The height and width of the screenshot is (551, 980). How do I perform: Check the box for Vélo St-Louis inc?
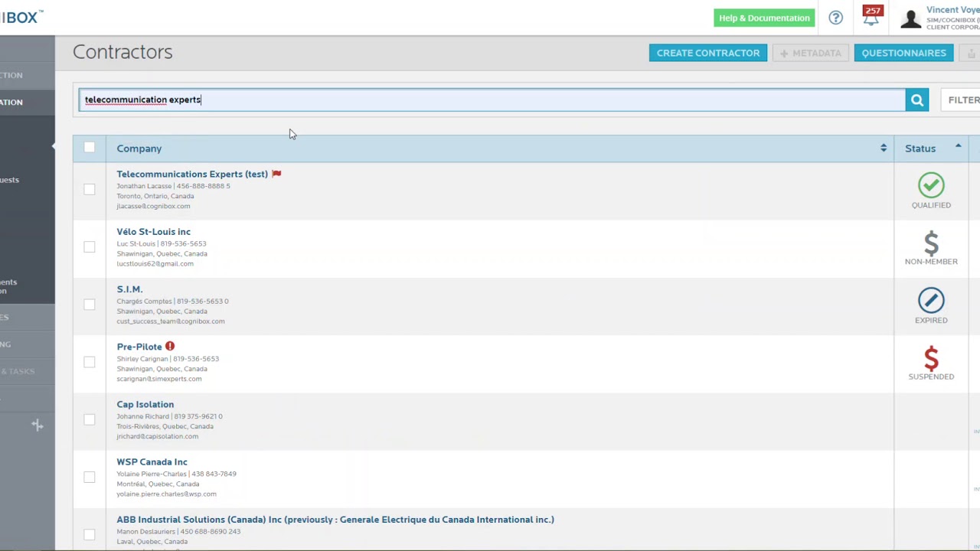pyautogui.click(x=90, y=247)
